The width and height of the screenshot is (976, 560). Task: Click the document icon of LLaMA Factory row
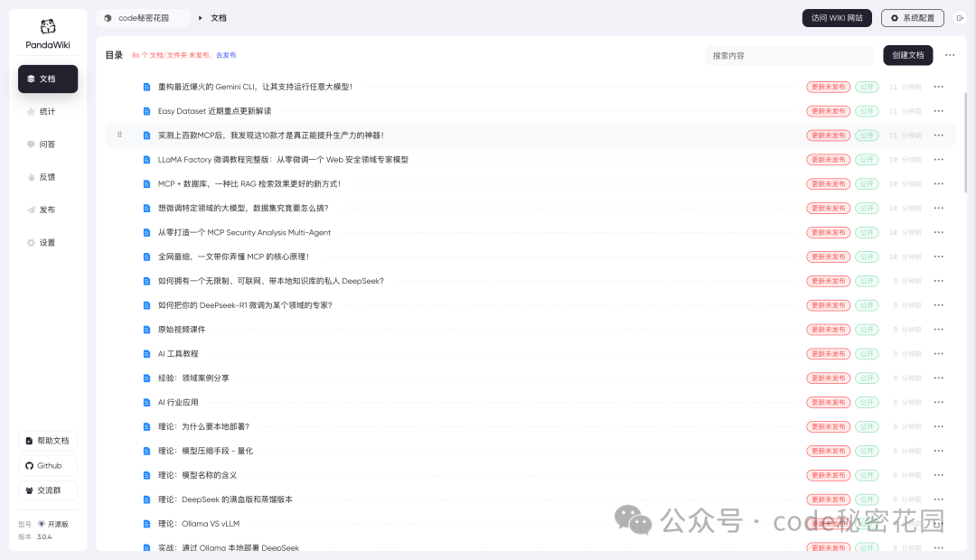click(x=147, y=160)
